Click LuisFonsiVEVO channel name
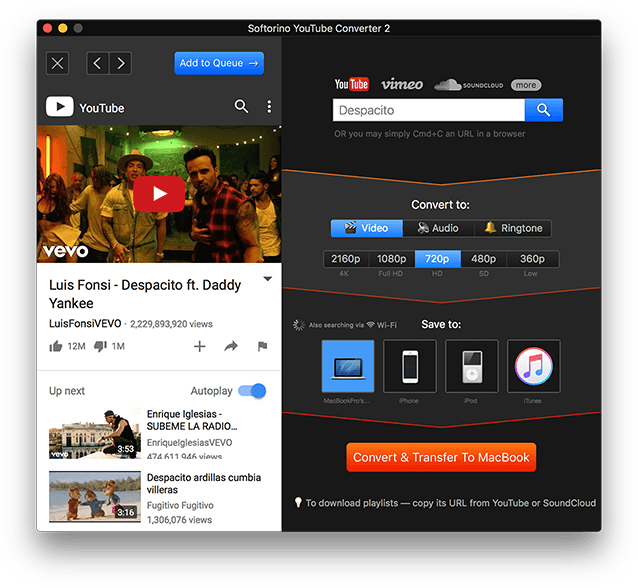Screen dimensions: 638x588 point(85,324)
